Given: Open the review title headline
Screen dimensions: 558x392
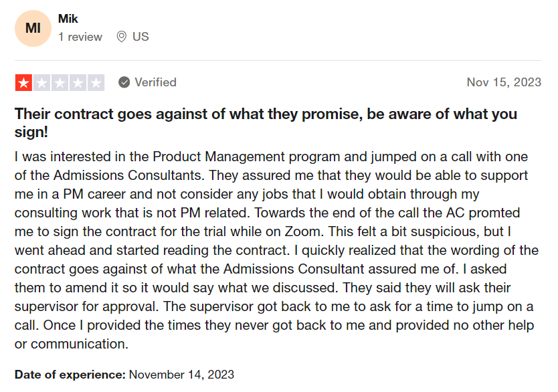Looking at the screenshot, I should (x=266, y=122).
